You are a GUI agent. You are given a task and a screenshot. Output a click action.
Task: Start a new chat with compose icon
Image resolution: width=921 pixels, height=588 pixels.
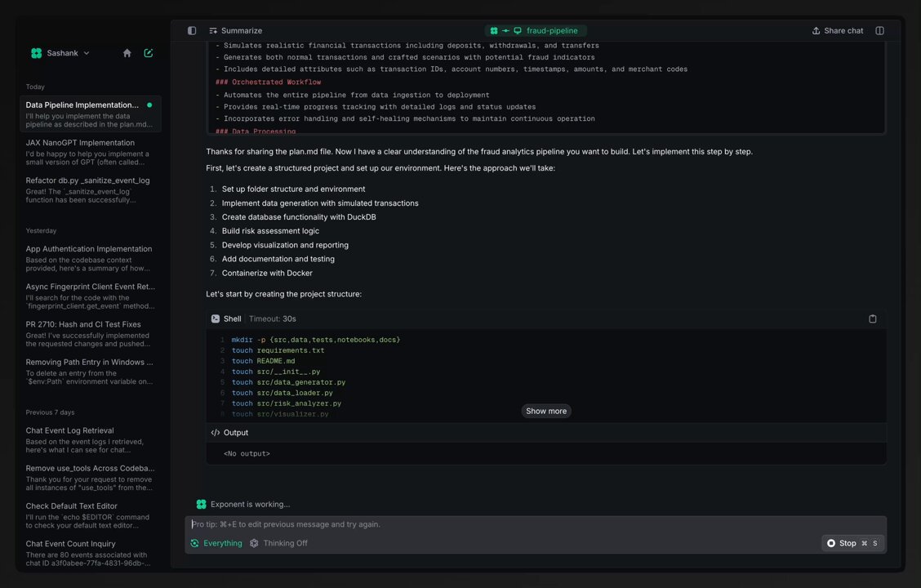[149, 53]
